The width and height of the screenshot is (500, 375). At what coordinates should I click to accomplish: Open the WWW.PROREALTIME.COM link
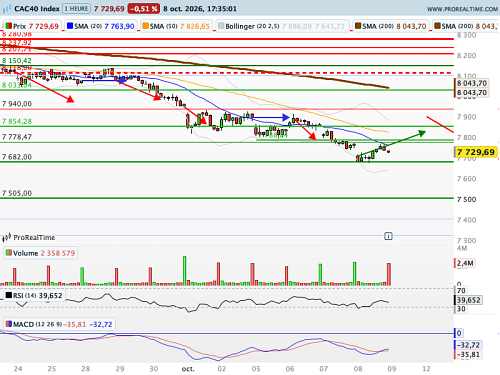[x=462, y=9]
